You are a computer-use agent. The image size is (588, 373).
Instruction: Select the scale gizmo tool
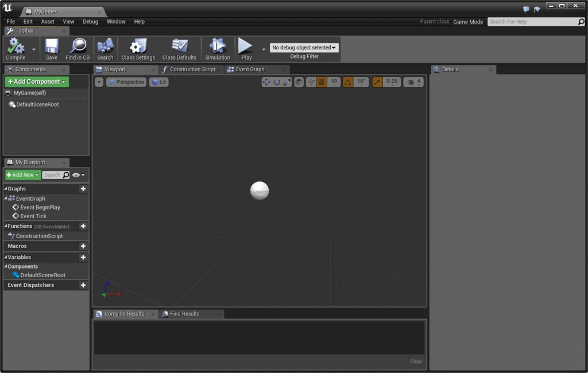click(x=287, y=82)
